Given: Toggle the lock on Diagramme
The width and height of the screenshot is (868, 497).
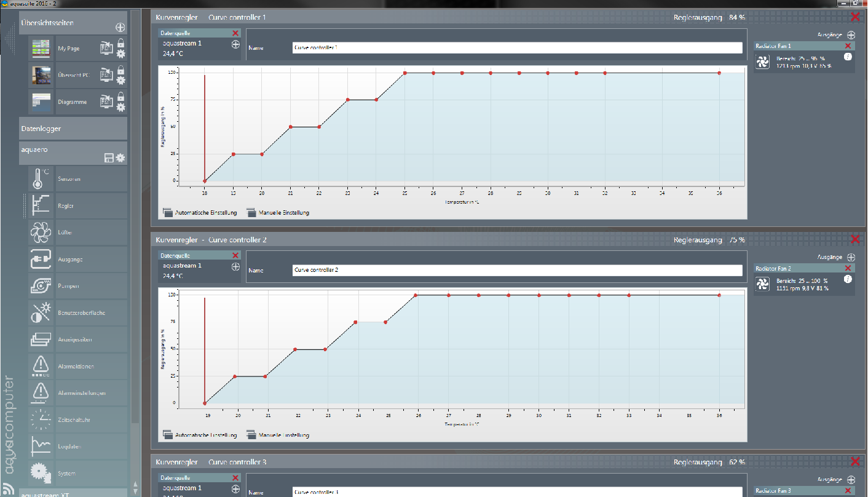Looking at the screenshot, I should (x=120, y=97).
